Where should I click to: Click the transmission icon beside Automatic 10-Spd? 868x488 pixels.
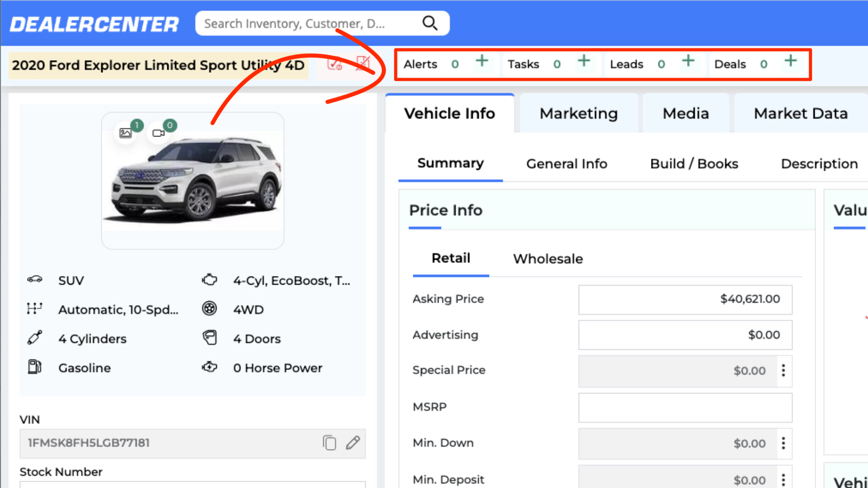point(34,309)
